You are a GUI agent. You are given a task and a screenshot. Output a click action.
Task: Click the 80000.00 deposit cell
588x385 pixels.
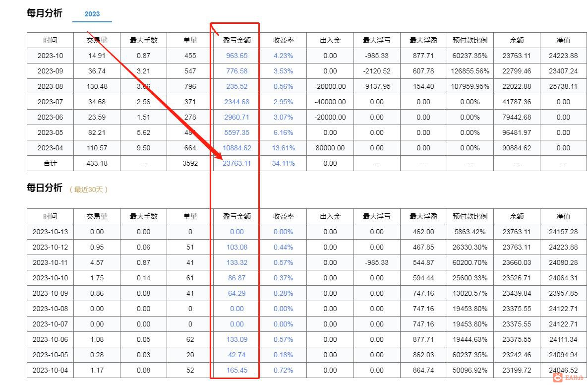coord(330,148)
